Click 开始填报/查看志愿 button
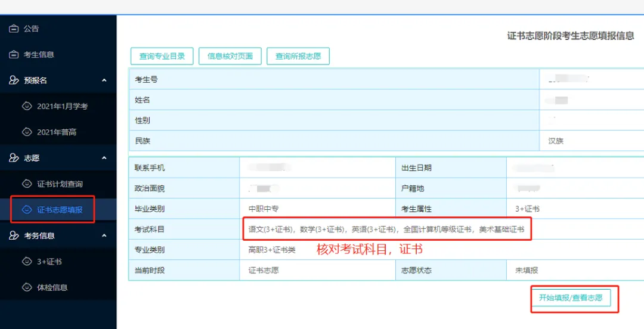Screen dimensions: 644x329 point(571,298)
